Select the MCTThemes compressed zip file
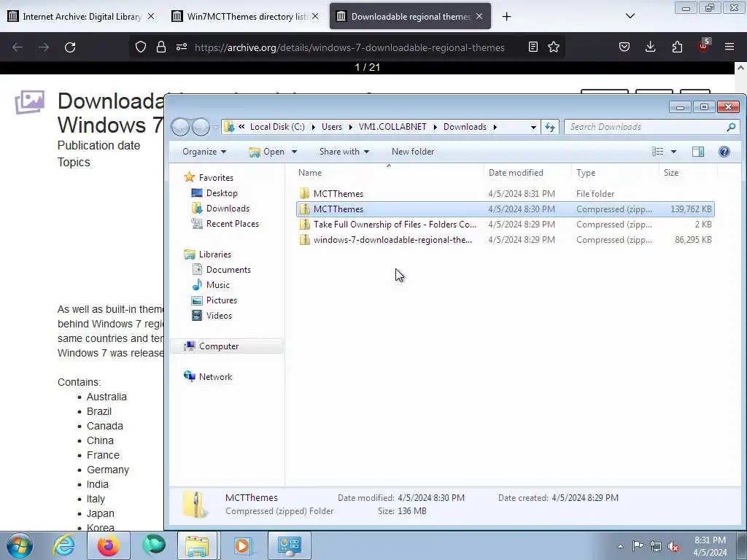The height and width of the screenshot is (560, 747). 505,209
